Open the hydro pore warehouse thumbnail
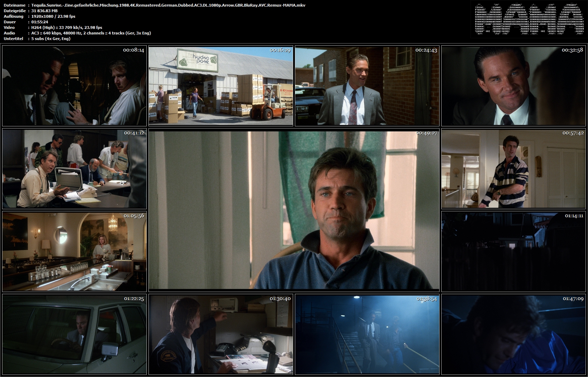Viewport: 588px width, 377px height. (x=221, y=86)
